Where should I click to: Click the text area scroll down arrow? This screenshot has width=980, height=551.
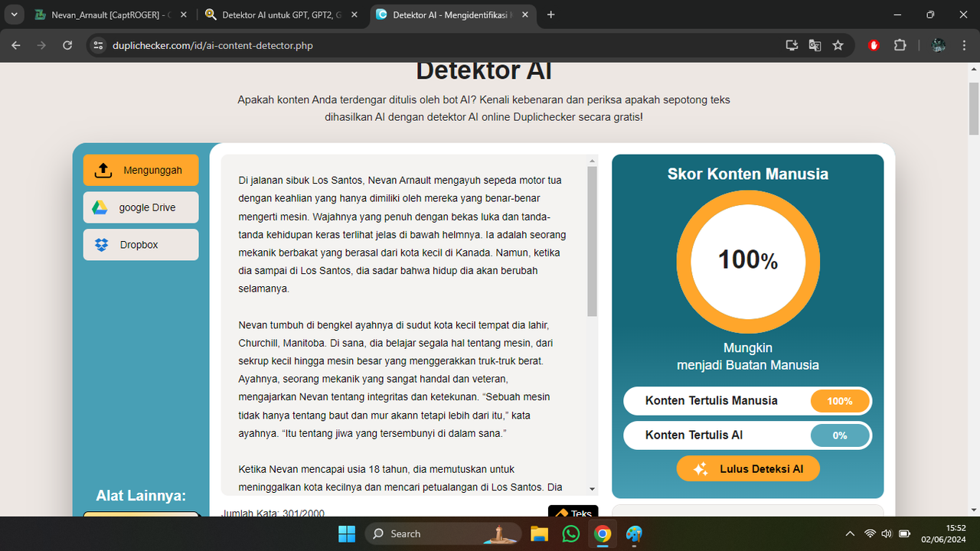(592, 488)
